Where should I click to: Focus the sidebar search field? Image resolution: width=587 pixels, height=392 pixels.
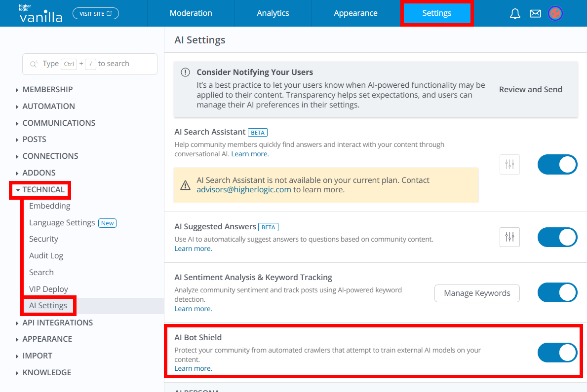point(90,64)
